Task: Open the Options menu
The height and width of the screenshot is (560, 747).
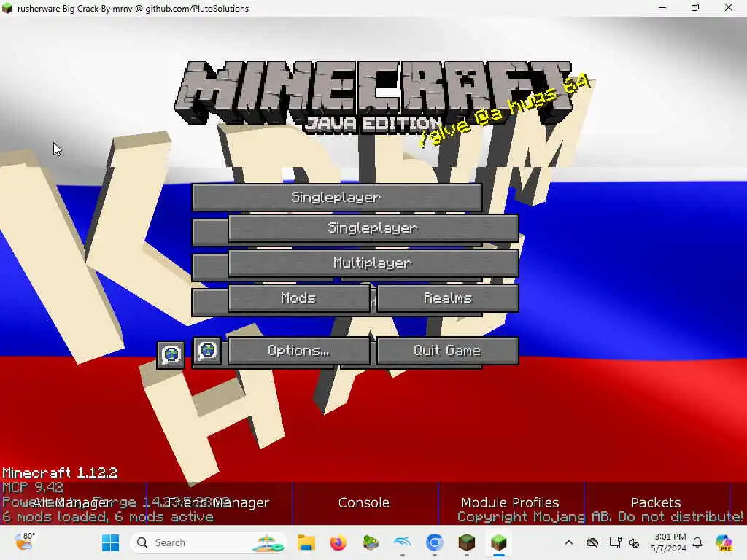Action: [x=298, y=351]
